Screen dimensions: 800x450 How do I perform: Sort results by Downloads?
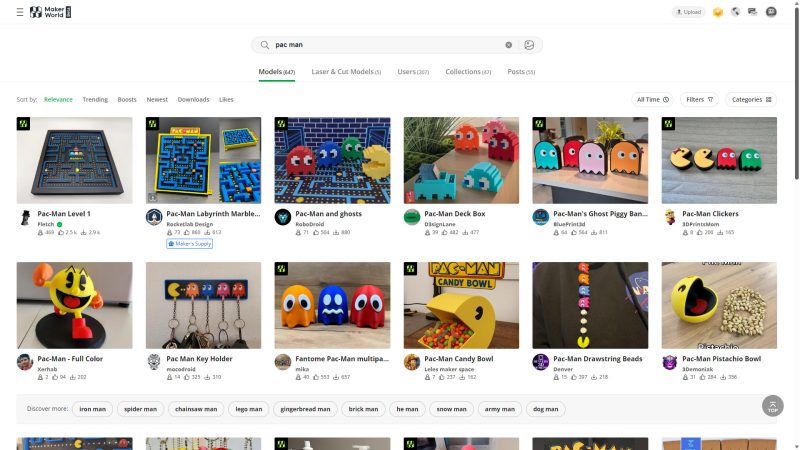click(193, 100)
